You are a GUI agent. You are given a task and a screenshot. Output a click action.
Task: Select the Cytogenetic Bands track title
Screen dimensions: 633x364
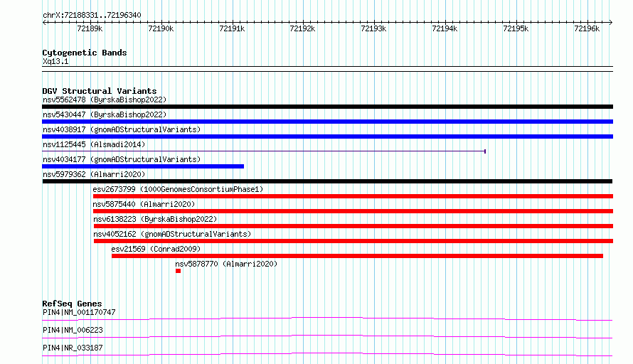click(85, 53)
